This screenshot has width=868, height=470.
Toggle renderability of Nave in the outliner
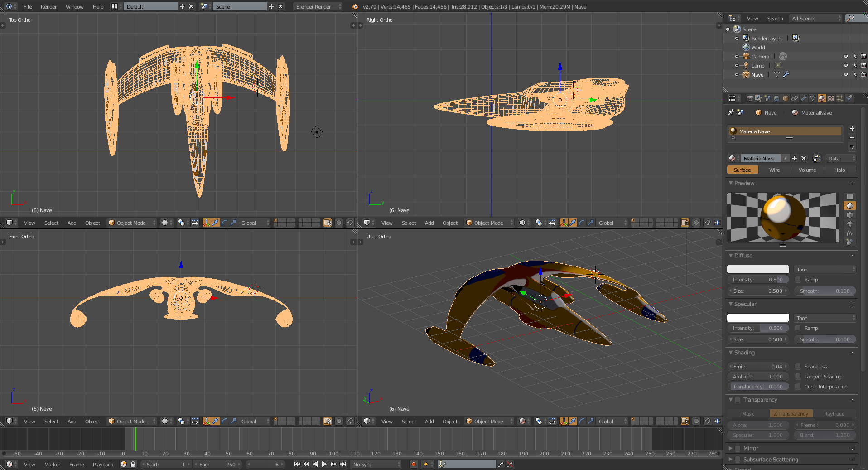[863, 75]
